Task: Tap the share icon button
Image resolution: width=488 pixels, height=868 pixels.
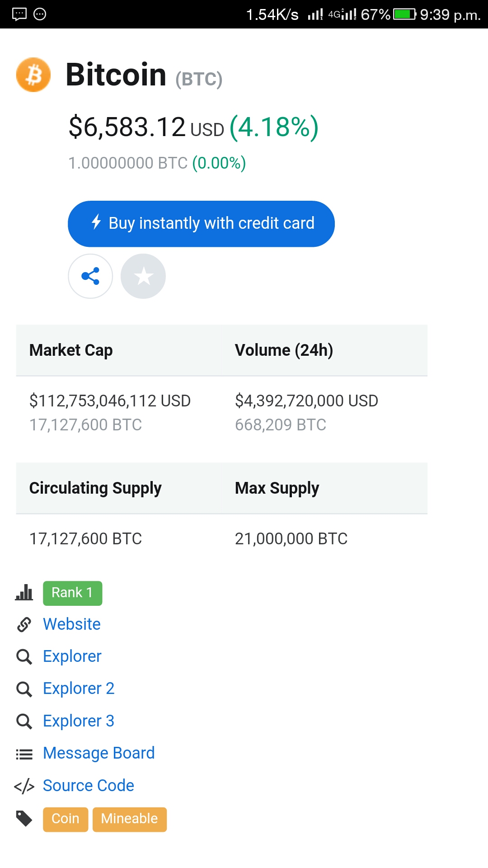Action: pos(90,276)
